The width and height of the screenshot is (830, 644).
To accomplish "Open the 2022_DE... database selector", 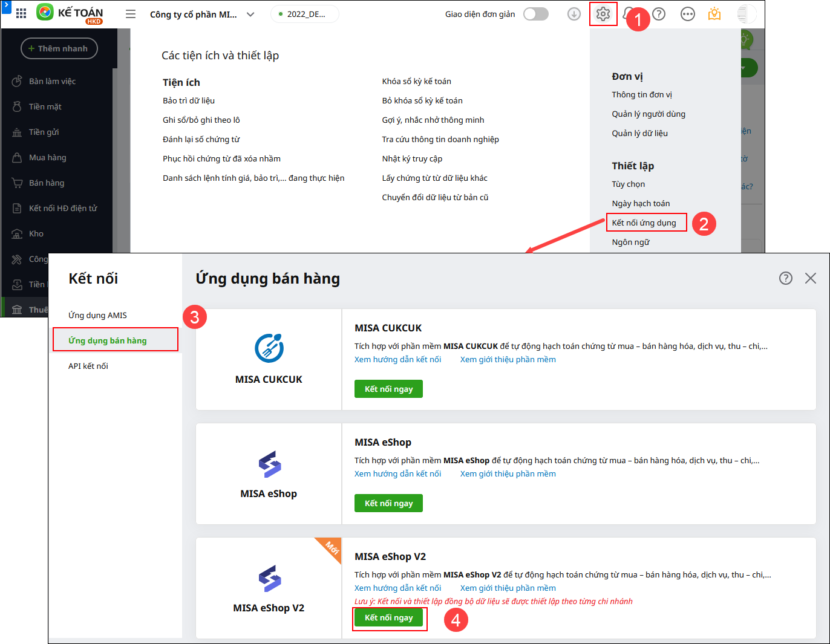I will click(305, 14).
